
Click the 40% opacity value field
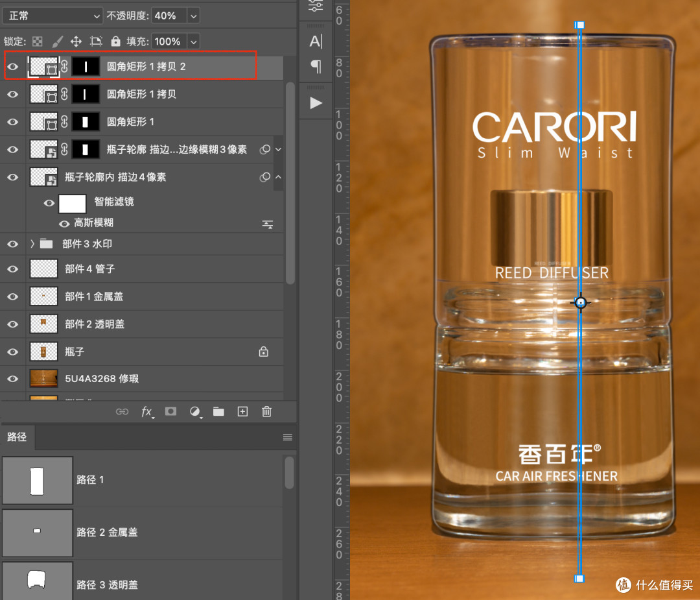point(169,16)
